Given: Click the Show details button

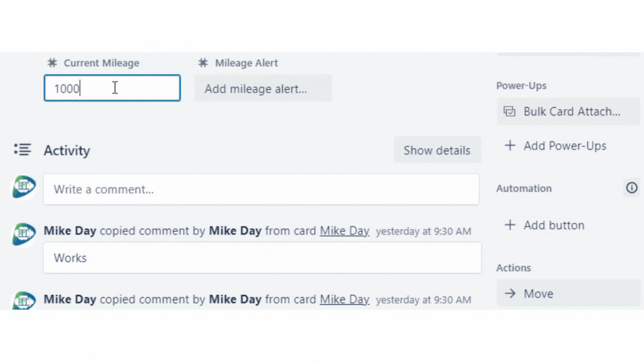Looking at the screenshot, I should point(437,150).
